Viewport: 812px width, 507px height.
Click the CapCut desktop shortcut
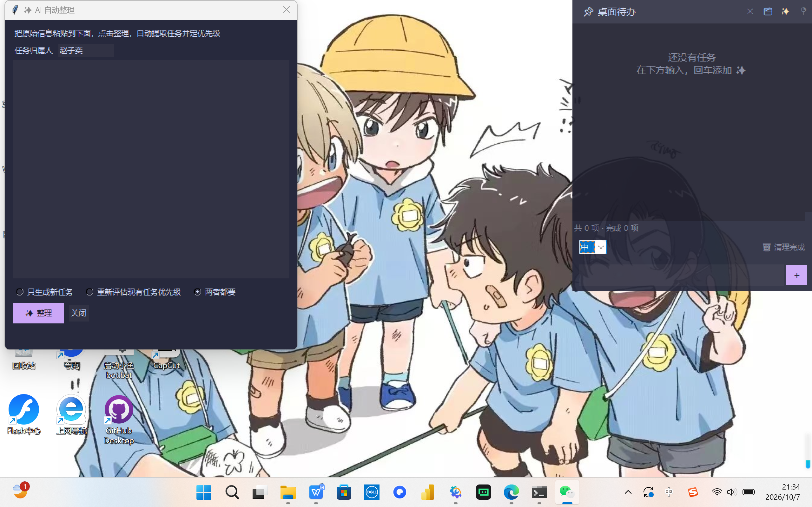166,361
